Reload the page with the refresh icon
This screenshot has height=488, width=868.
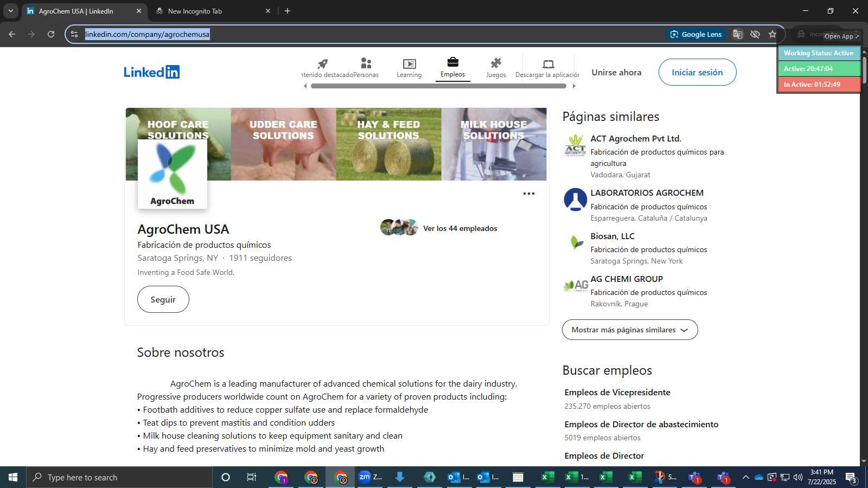click(x=51, y=34)
